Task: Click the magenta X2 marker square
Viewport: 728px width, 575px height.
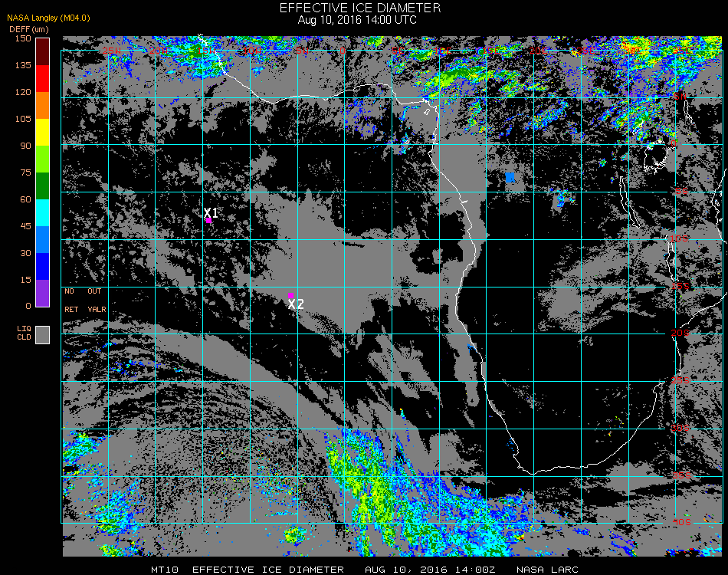Action: tap(290, 295)
